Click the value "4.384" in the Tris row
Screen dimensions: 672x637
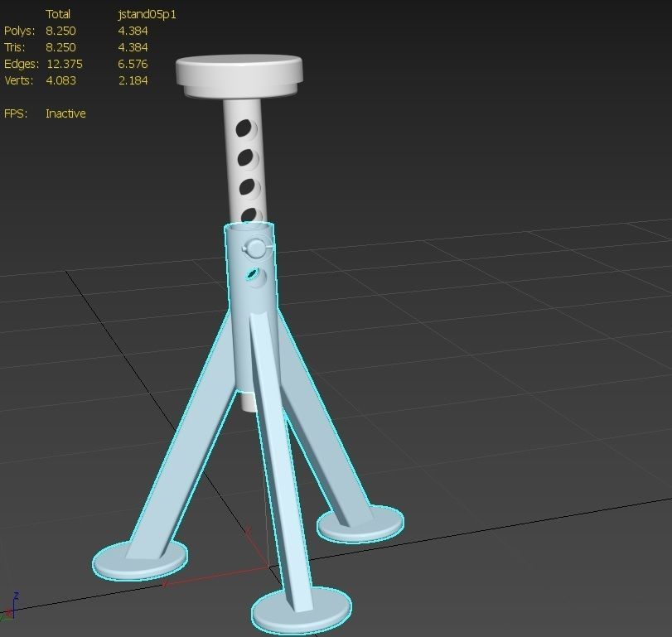point(133,47)
